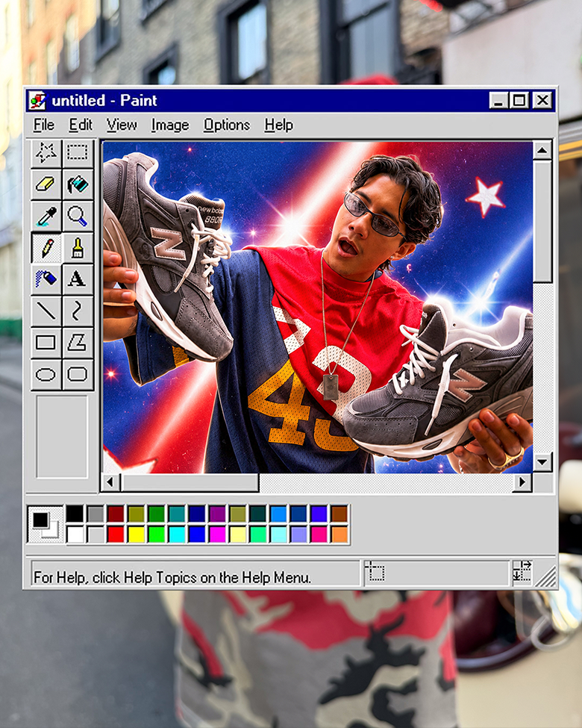Select the rectangular Select tool
Image resolution: width=582 pixels, height=728 pixels.
pos(78,152)
